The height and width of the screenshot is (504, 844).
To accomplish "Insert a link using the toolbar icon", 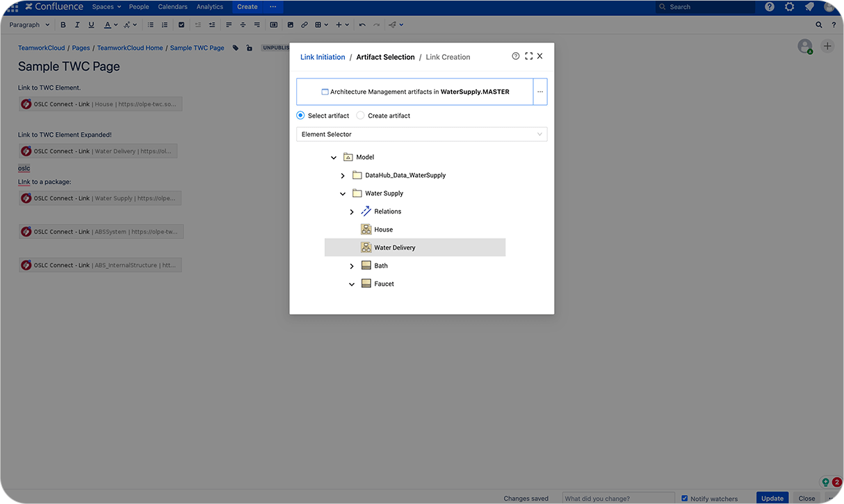I will click(x=304, y=24).
